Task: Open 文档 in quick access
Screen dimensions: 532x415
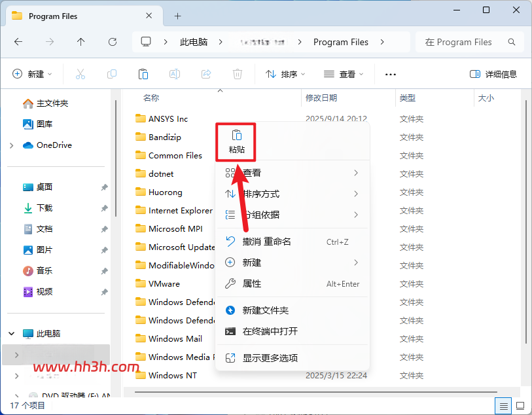Action: [x=38, y=229]
